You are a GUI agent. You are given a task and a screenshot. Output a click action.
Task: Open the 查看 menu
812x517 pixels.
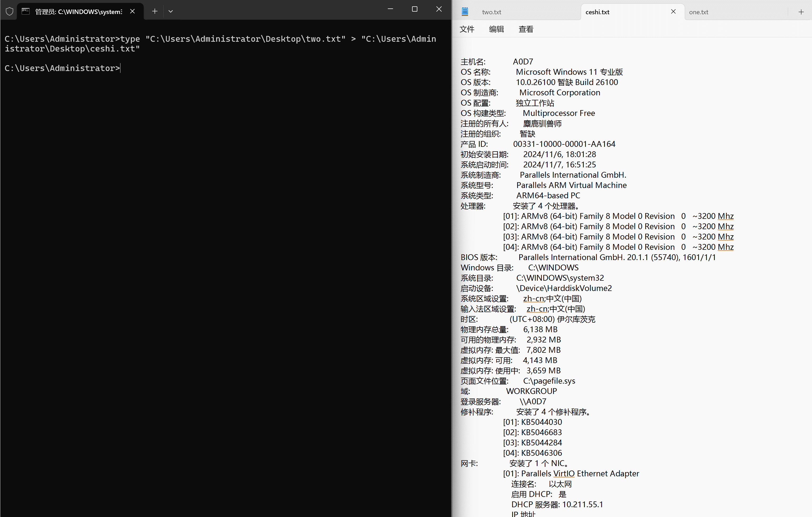point(526,29)
